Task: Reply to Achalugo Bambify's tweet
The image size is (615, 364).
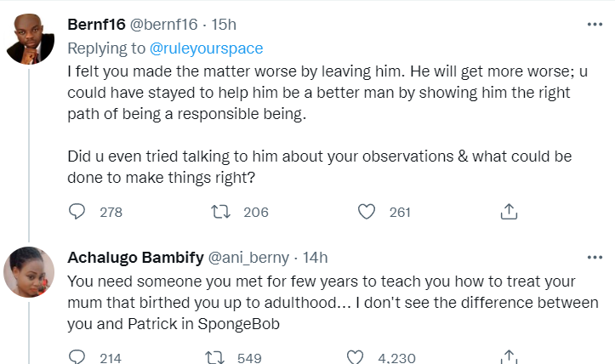Action: pos(77,356)
